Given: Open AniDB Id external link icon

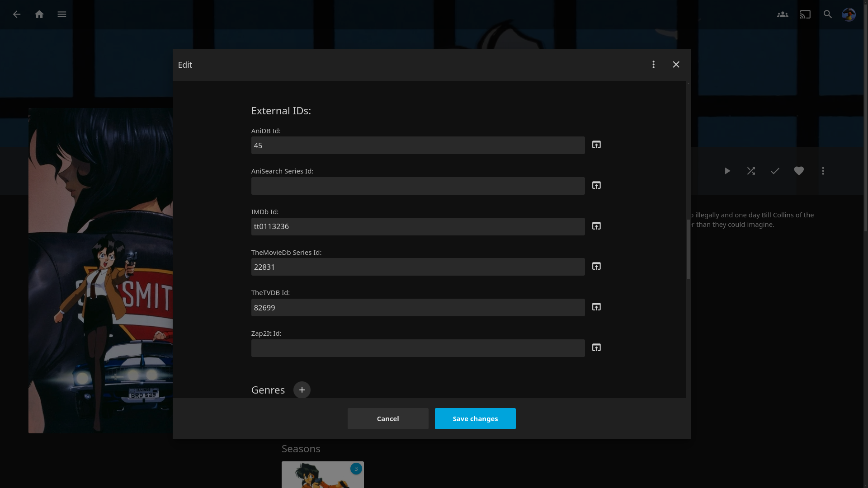Looking at the screenshot, I should coord(596,145).
